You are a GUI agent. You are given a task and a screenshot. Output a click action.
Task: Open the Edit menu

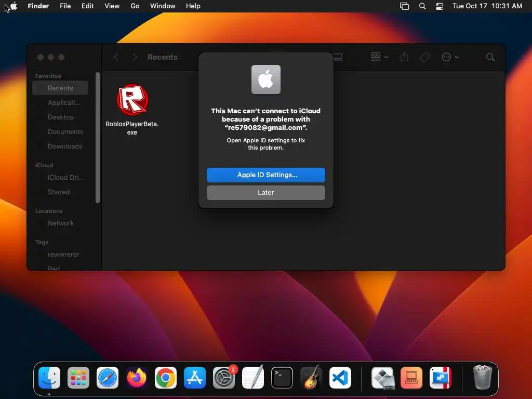coord(87,6)
